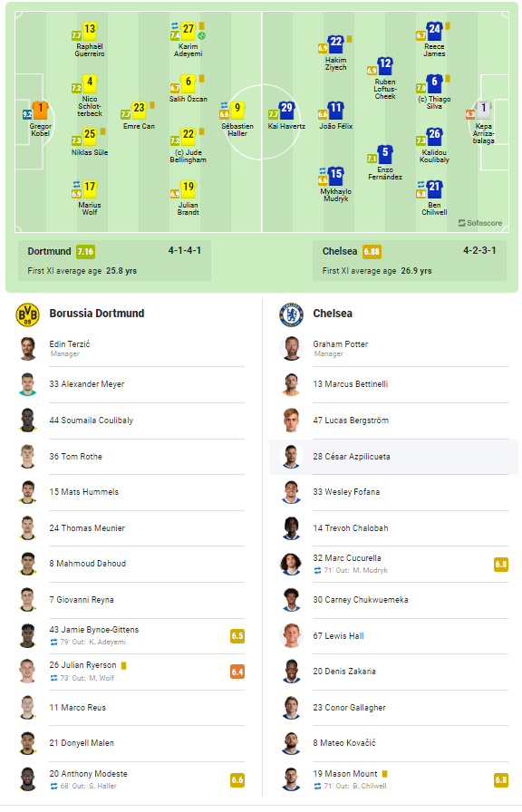522x812 pixels.
Task: Click Chelsea's 6.88 team rating badge
Action: coord(372,252)
